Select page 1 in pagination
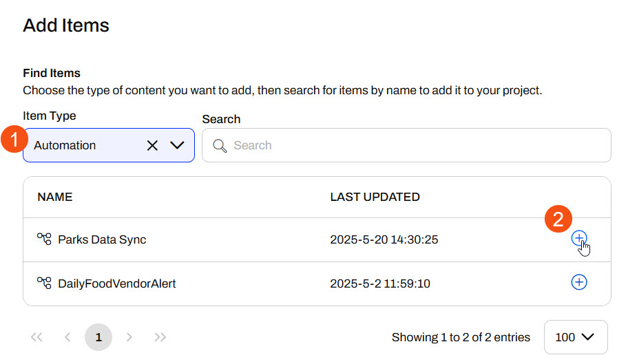Viewport: 617px width, 364px height. pyautogui.click(x=98, y=337)
